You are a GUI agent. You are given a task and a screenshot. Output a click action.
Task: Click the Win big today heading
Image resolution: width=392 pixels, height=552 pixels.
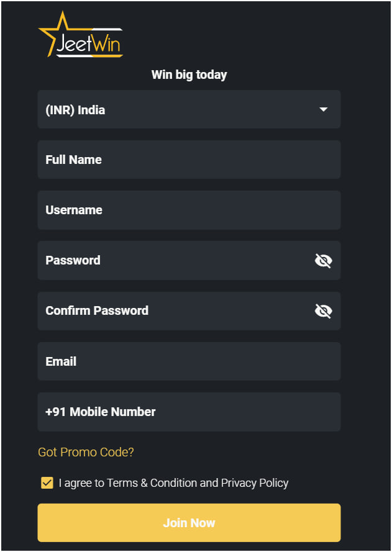(189, 75)
